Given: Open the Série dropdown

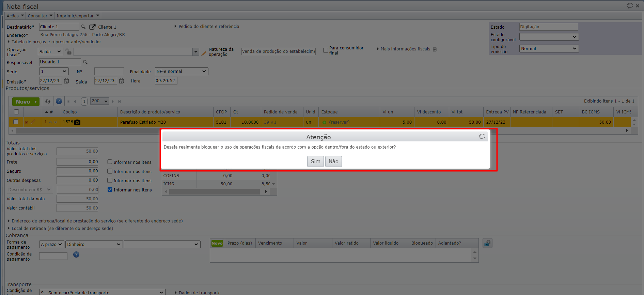Looking at the screenshot, I should (54, 72).
